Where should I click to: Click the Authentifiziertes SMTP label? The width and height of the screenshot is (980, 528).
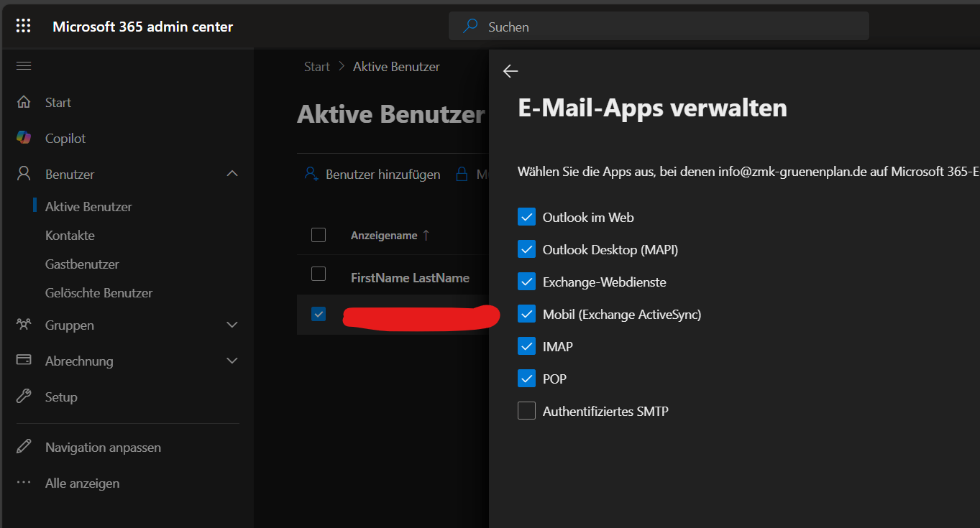click(x=605, y=411)
